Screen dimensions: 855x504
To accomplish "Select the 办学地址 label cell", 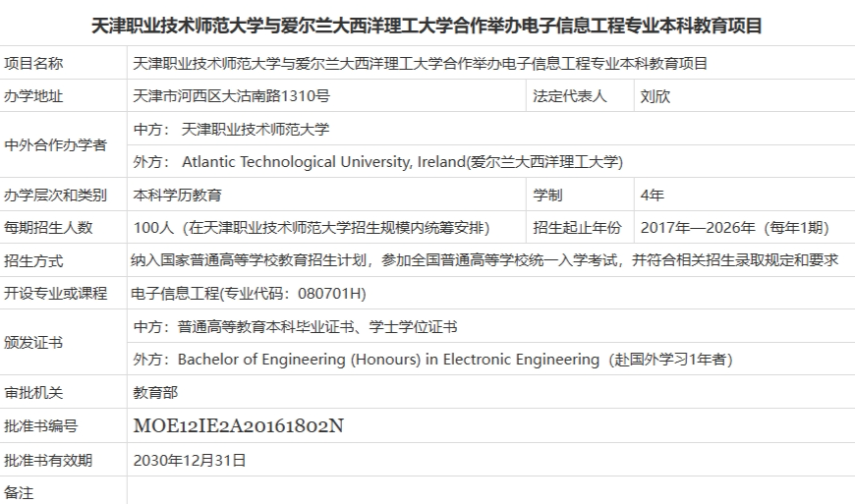I will click(x=63, y=96).
